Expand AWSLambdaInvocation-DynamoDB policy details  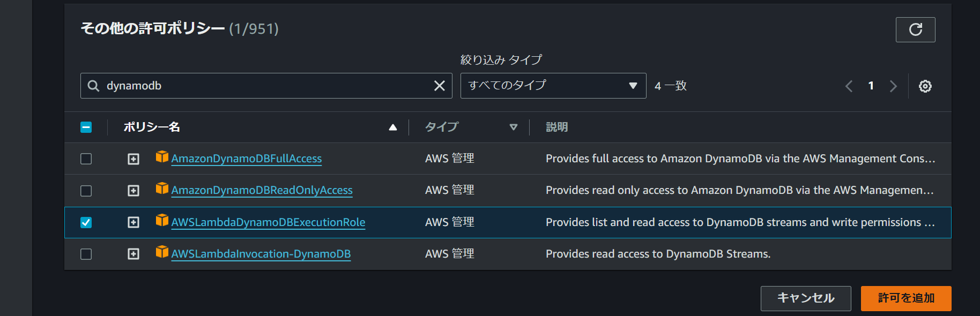point(133,254)
